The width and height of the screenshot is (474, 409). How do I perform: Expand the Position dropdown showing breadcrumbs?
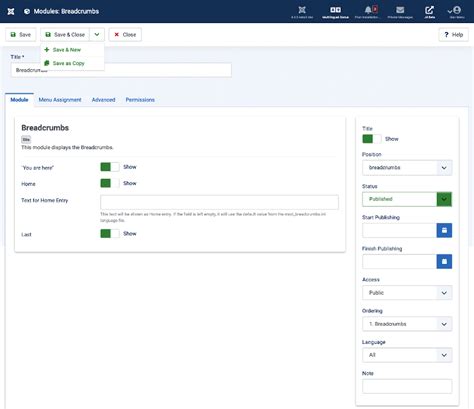click(x=407, y=168)
